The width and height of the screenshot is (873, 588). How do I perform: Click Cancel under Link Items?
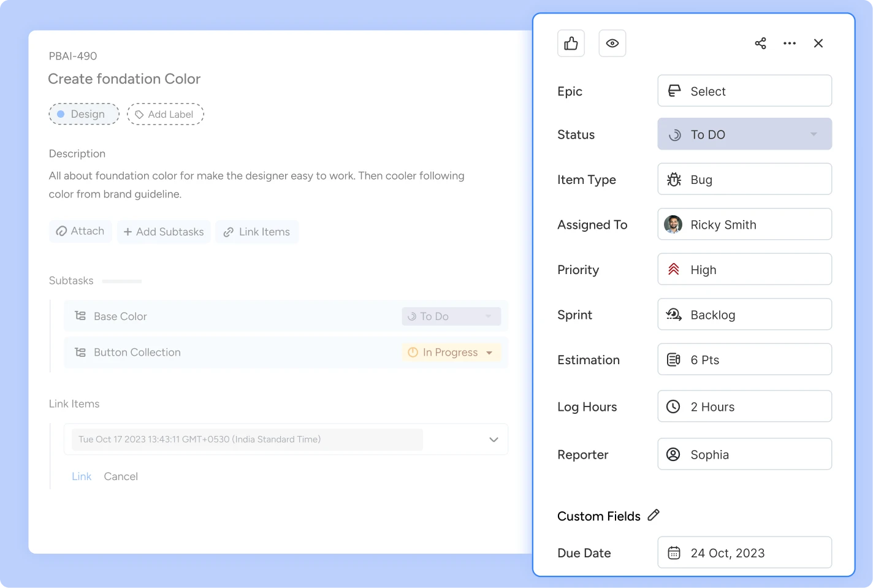tap(121, 476)
